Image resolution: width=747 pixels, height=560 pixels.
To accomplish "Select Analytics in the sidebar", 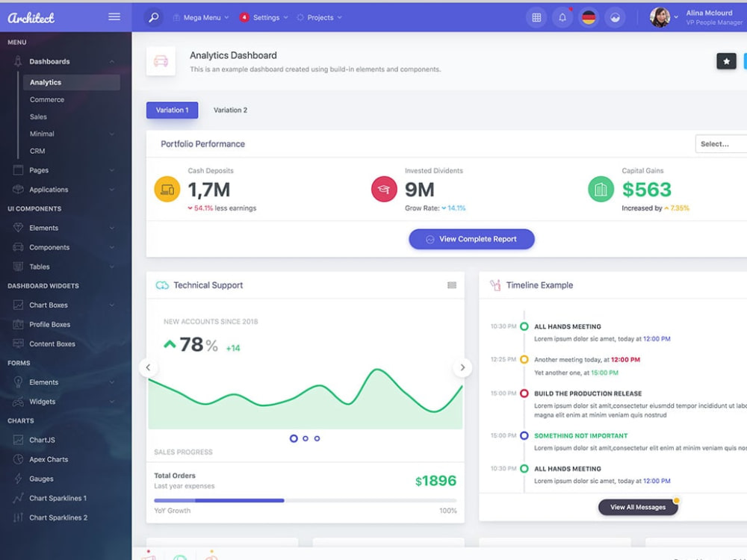I will (x=72, y=82).
